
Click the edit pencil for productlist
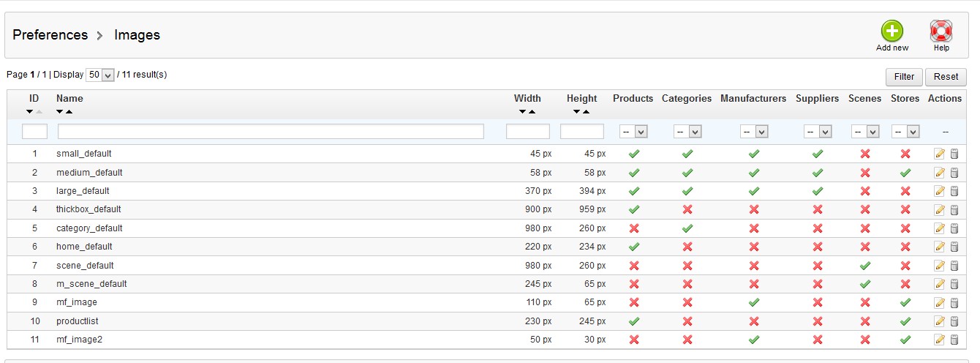click(940, 321)
